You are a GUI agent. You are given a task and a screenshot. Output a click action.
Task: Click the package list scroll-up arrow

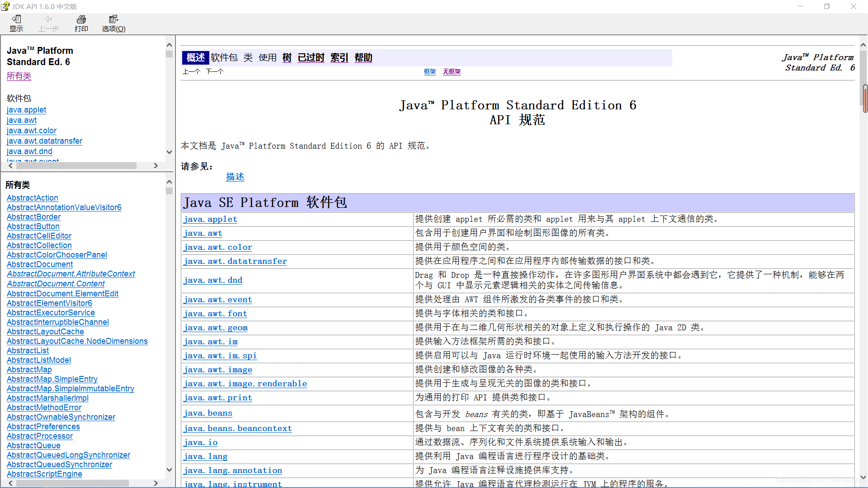coord(169,45)
